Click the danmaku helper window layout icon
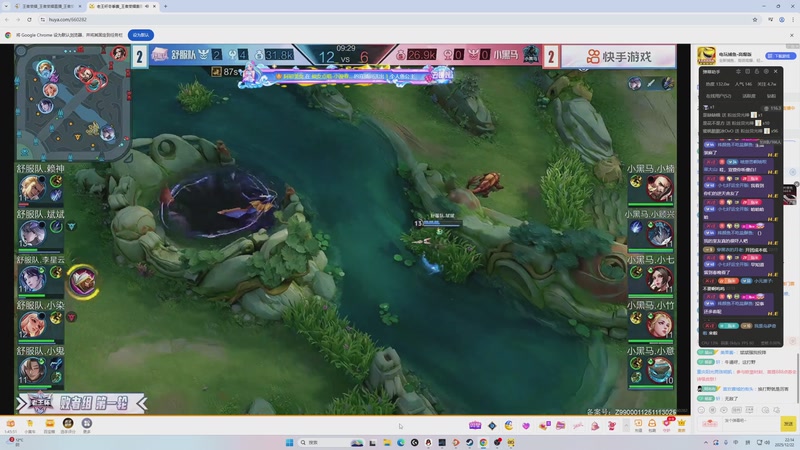The width and height of the screenshot is (800, 450). (747, 71)
